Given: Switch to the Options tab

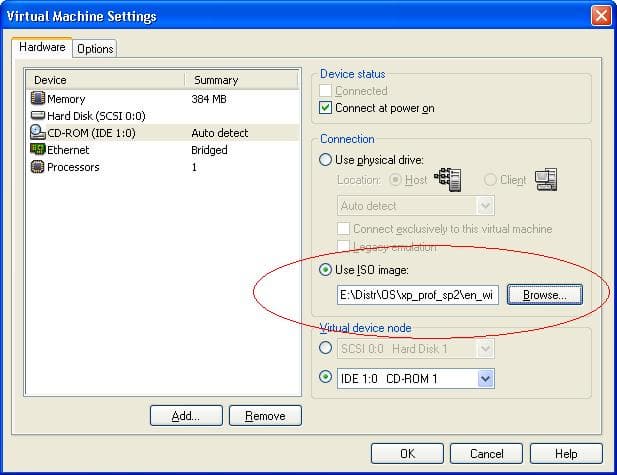Looking at the screenshot, I should point(95,49).
